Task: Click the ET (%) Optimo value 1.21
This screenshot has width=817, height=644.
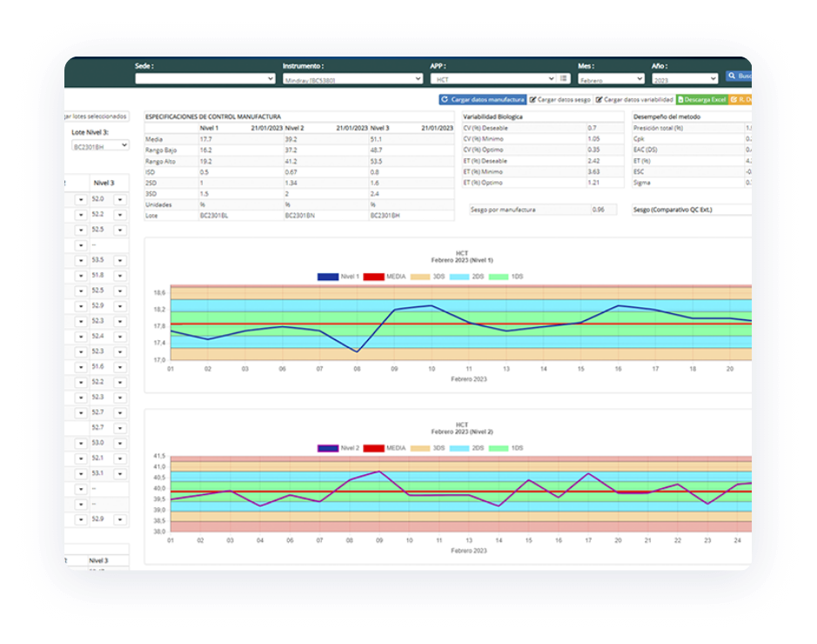Action: pos(593,183)
